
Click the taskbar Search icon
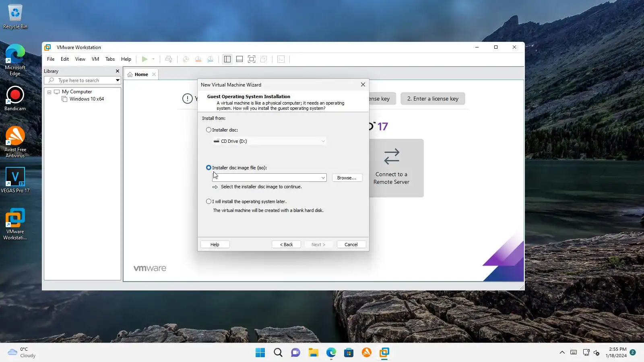(x=278, y=353)
